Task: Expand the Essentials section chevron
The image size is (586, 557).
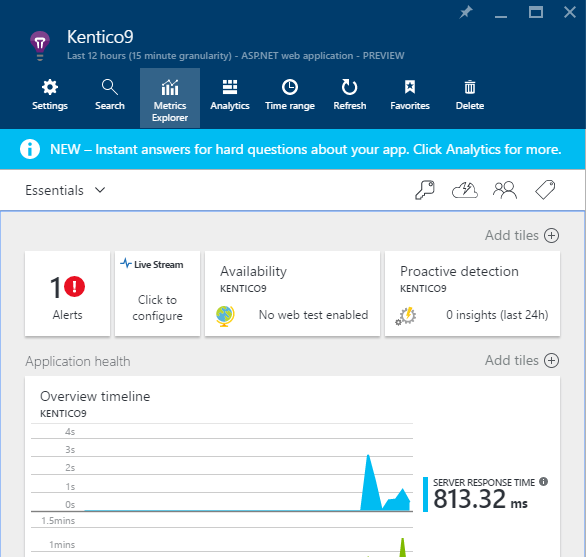Action: point(100,190)
